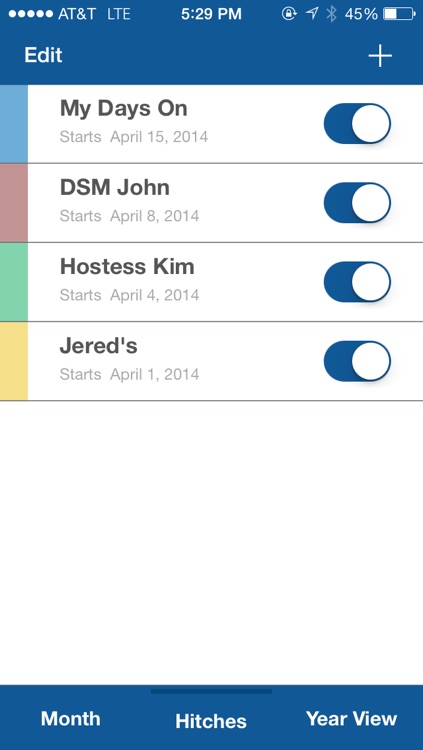Tap the Bluetooth icon in status bar
The image size is (423, 750).
click(331, 14)
